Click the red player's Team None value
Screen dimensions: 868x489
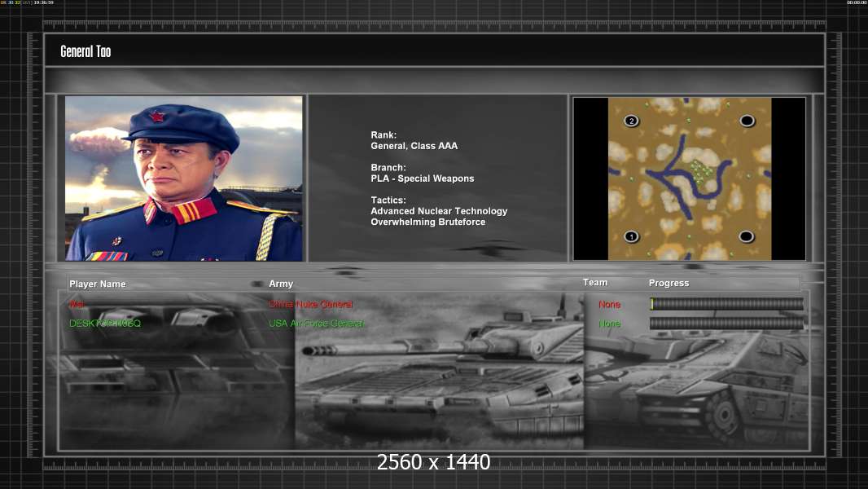click(x=609, y=304)
